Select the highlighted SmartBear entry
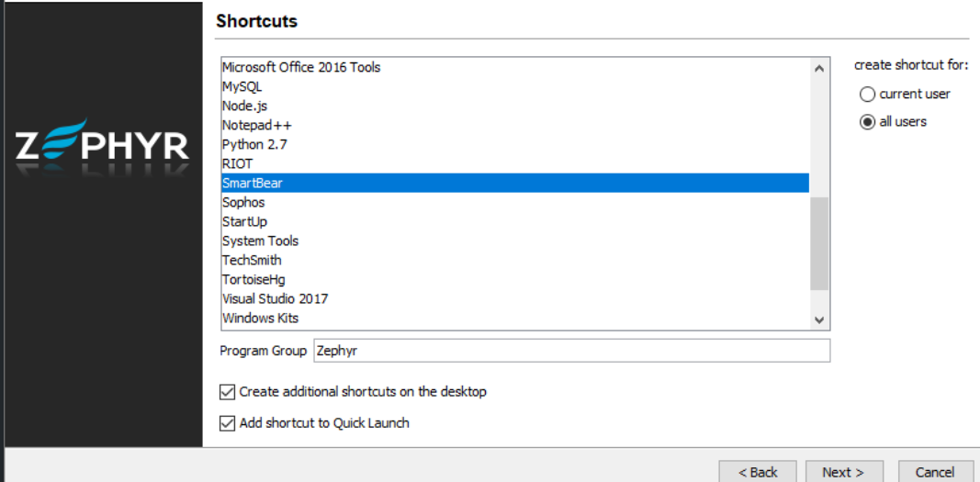 tap(253, 183)
